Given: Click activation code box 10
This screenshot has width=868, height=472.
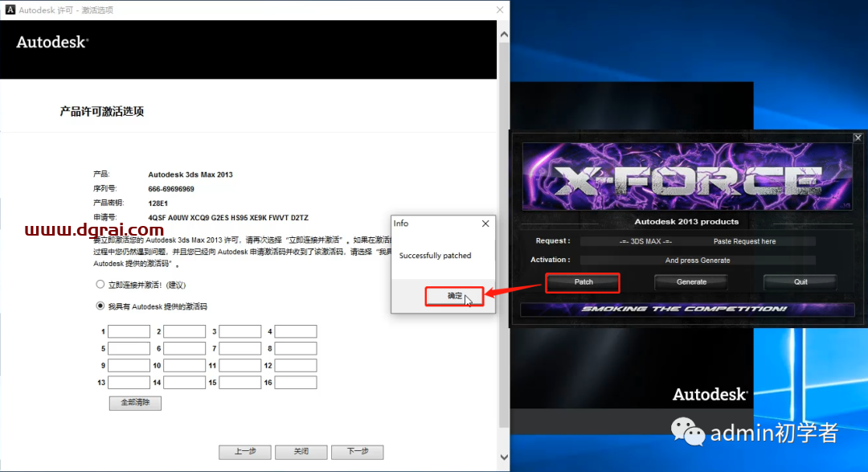Looking at the screenshot, I should pos(184,366).
